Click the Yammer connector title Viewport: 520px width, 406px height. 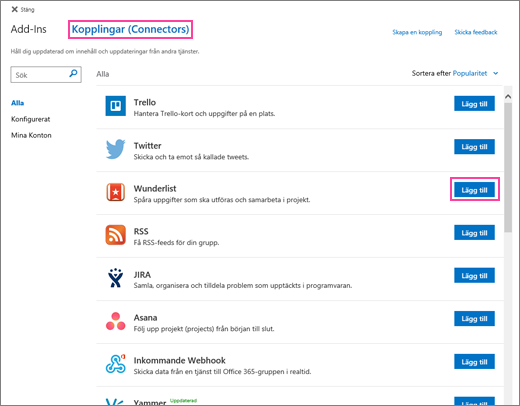(150, 402)
